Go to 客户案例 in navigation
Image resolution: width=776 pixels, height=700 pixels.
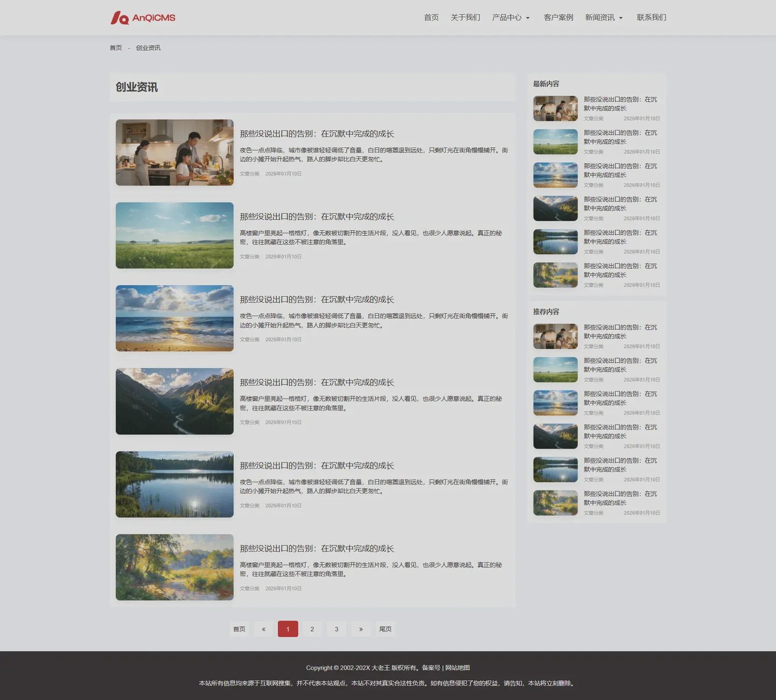[x=558, y=18]
